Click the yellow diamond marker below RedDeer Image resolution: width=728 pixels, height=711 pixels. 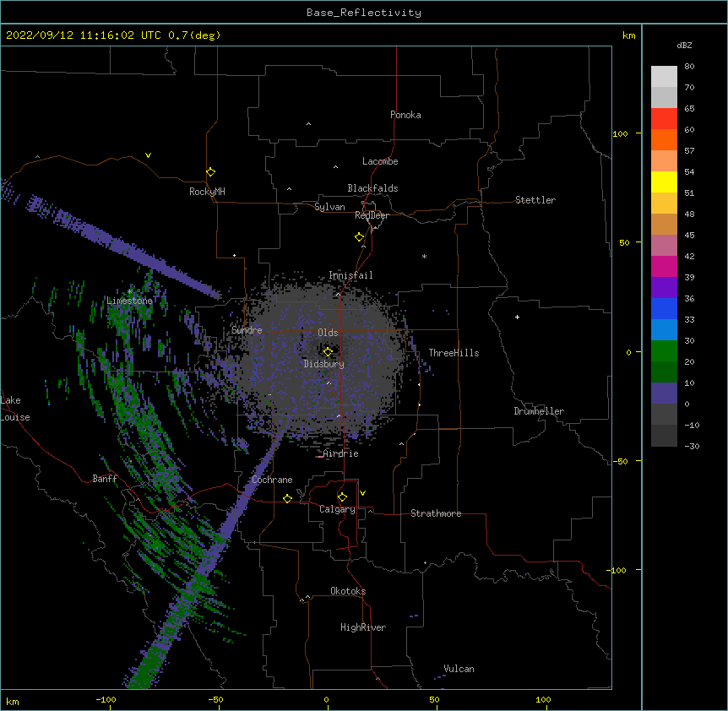pos(359,237)
